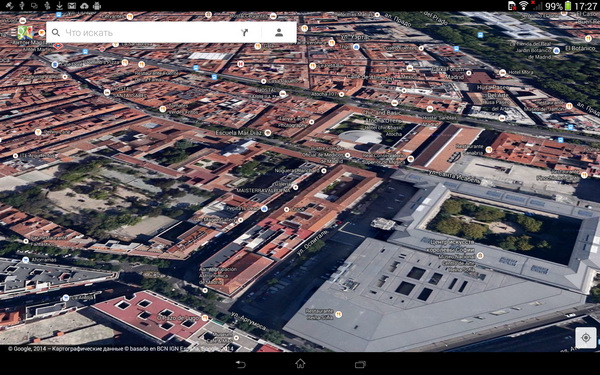Tap the Restaurante Reina Sofia marker
Viewport: 600px width, 375px height.
(338, 314)
